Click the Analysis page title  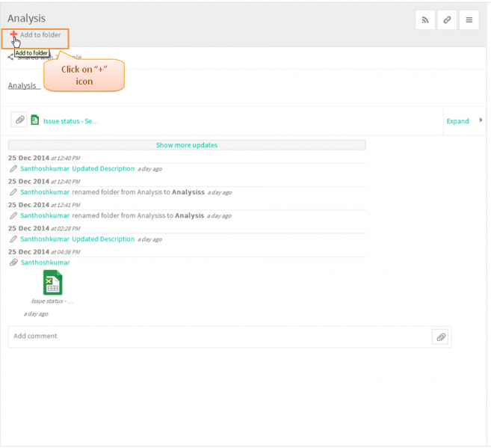coord(27,18)
